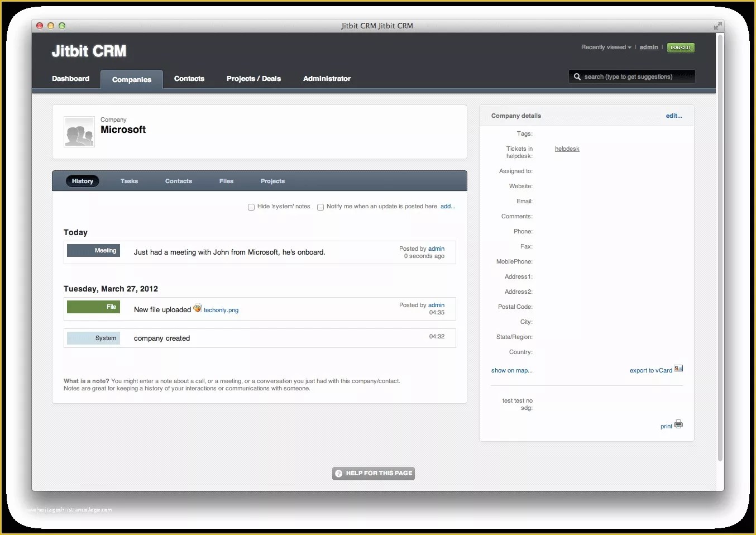The height and width of the screenshot is (535, 756).
Task: Select the green File note badge
Action: pos(93,307)
